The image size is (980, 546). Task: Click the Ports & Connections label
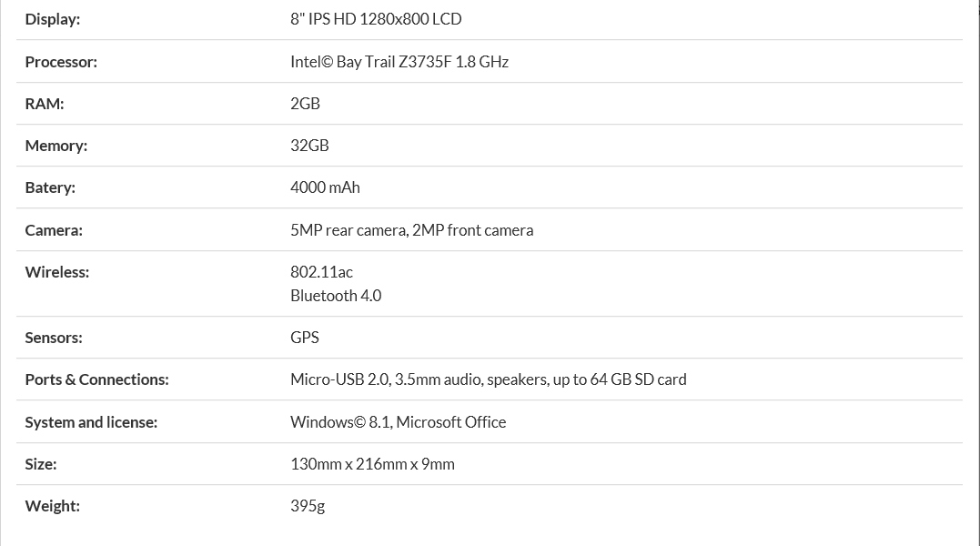(x=96, y=379)
